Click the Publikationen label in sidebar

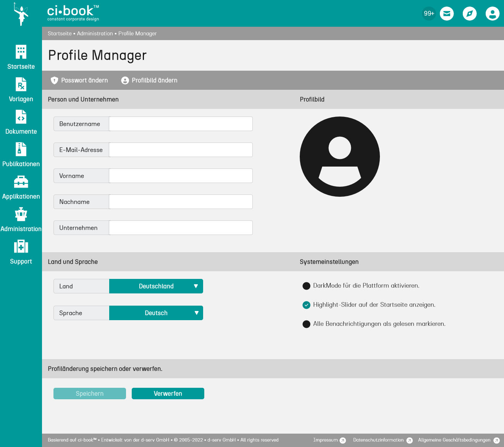click(x=21, y=164)
